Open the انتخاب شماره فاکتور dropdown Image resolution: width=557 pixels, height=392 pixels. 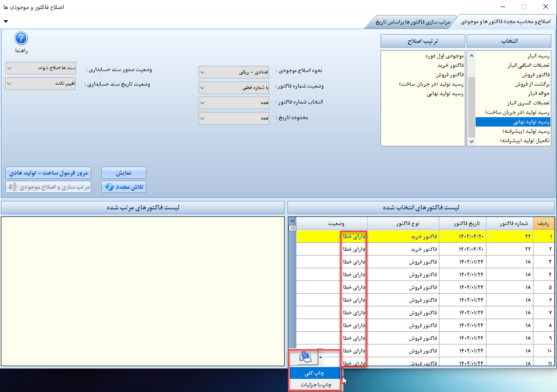pyautogui.click(x=234, y=103)
